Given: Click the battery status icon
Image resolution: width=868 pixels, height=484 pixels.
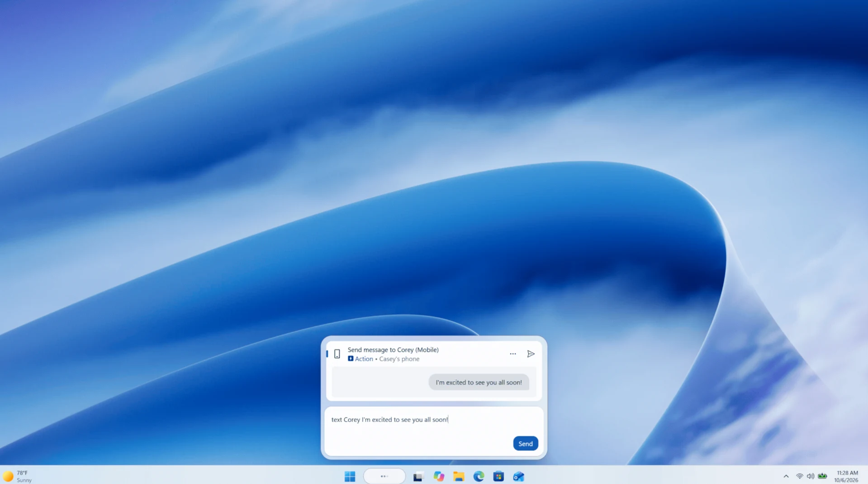Looking at the screenshot, I should coord(822,476).
